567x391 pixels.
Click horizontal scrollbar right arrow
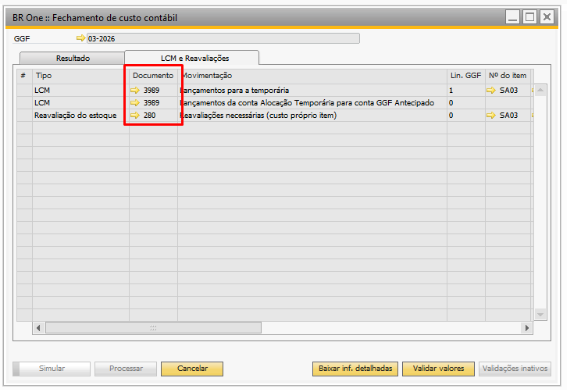[527, 328]
